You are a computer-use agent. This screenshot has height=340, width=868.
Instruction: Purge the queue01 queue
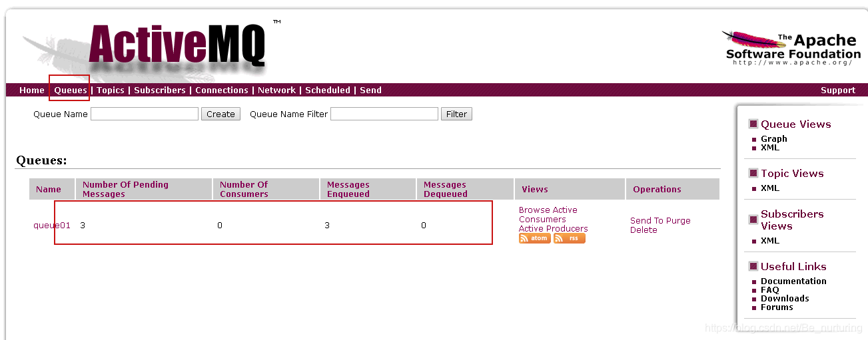678,221
